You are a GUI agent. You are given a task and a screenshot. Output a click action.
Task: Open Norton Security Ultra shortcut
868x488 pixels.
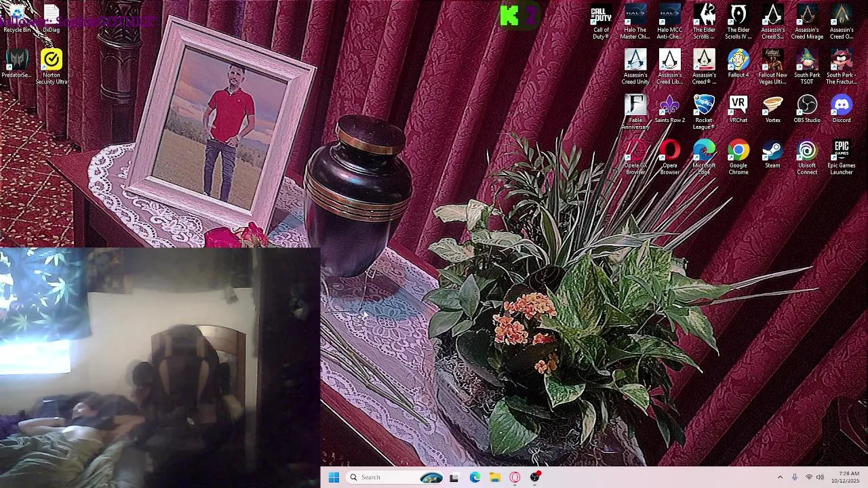pyautogui.click(x=52, y=67)
